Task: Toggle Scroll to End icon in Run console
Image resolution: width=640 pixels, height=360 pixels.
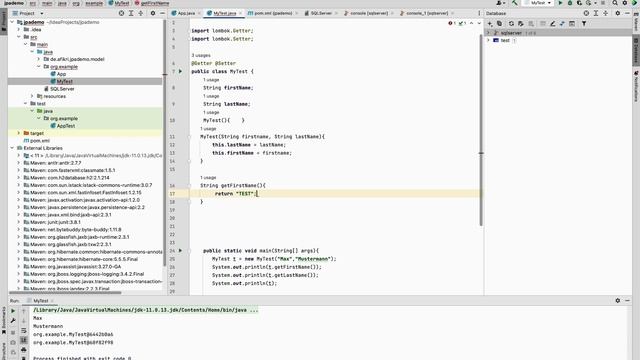Action: 24,340
